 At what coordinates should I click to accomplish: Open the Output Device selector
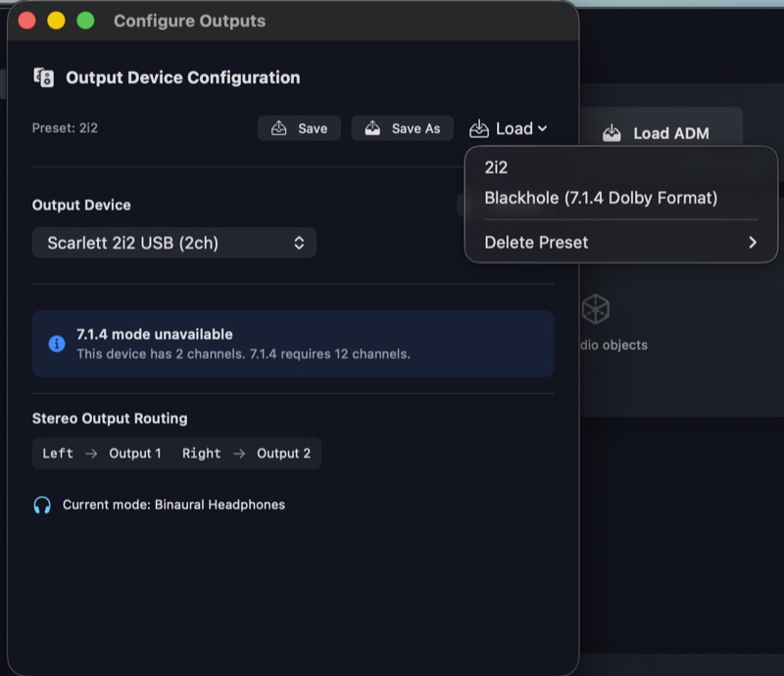click(x=176, y=242)
